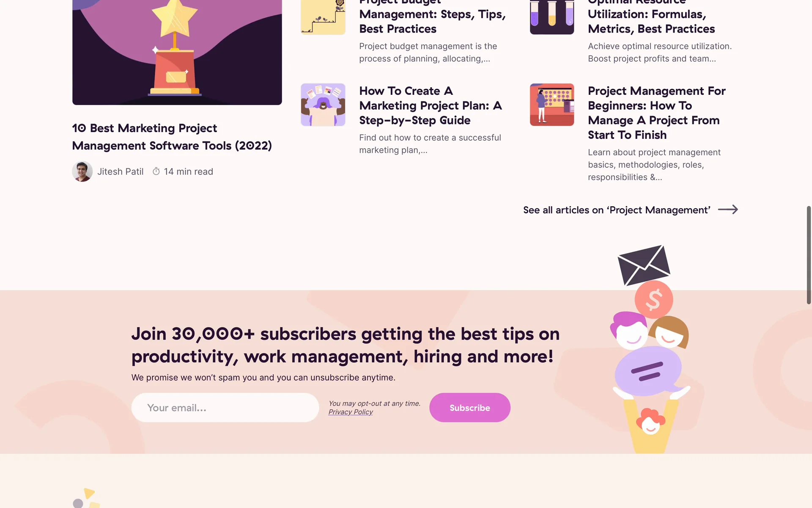The image size is (812, 508).
Task: Open the marketing project plan thumbnail
Action: [x=323, y=105]
